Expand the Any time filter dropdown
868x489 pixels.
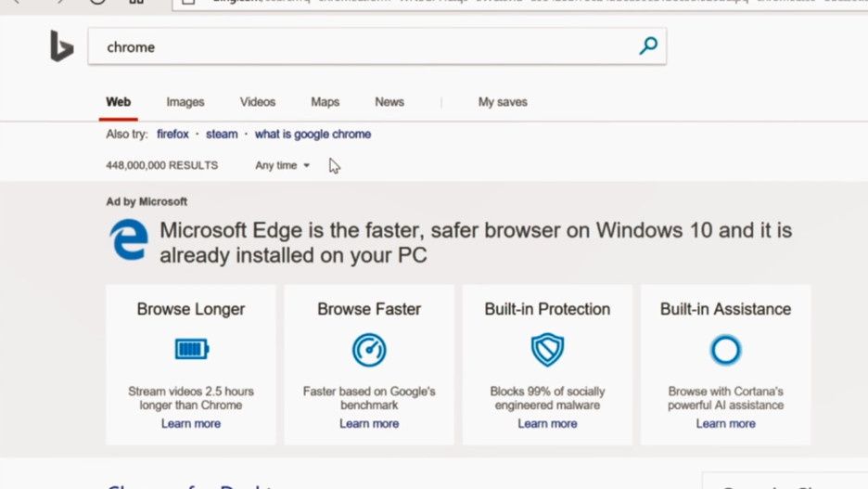point(282,165)
